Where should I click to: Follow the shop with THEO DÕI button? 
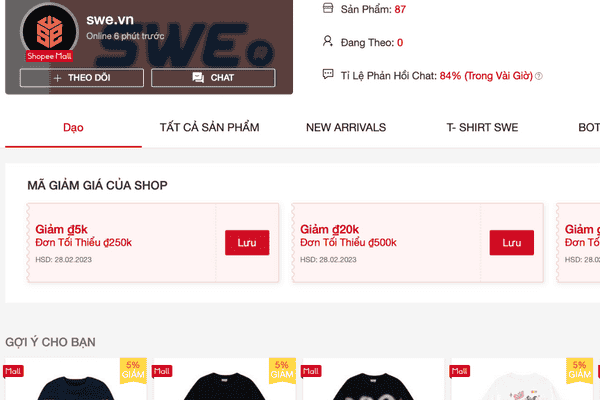pos(82,78)
